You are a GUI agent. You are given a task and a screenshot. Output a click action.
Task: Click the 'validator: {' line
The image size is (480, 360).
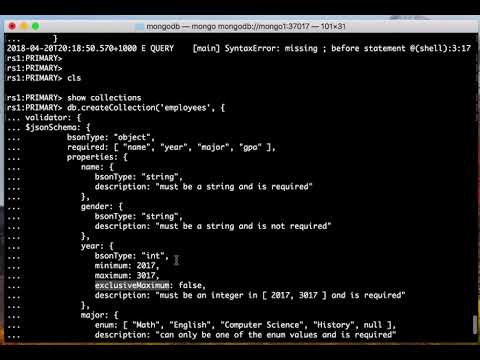click(53, 117)
